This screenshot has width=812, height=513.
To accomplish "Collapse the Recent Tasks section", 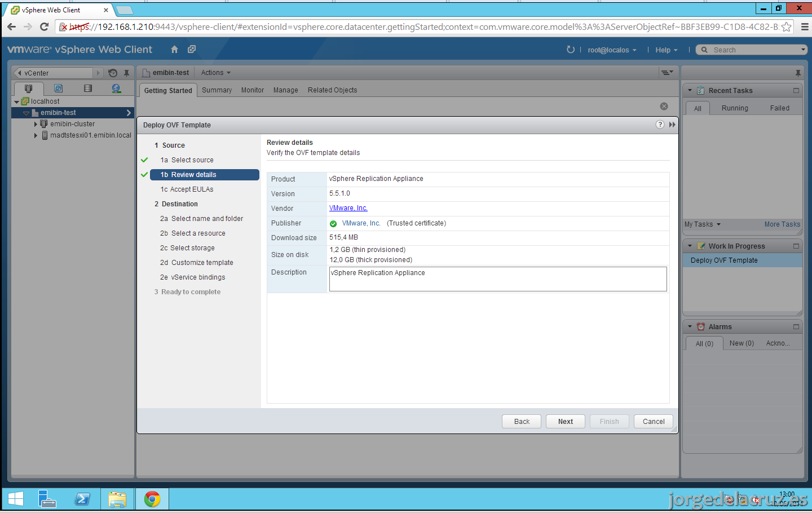I will pos(690,90).
